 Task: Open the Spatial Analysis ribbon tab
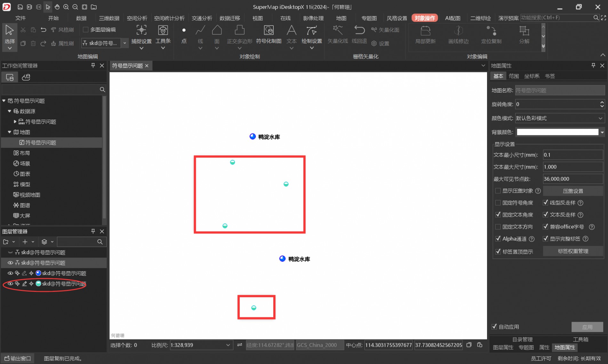pyautogui.click(x=137, y=18)
